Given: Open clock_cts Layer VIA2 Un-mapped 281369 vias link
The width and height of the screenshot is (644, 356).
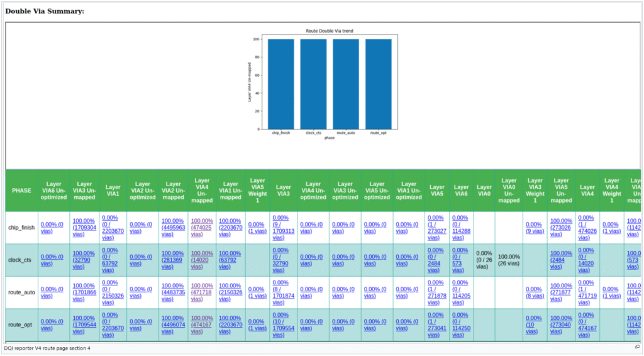Looking at the screenshot, I should pyautogui.click(x=172, y=260).
